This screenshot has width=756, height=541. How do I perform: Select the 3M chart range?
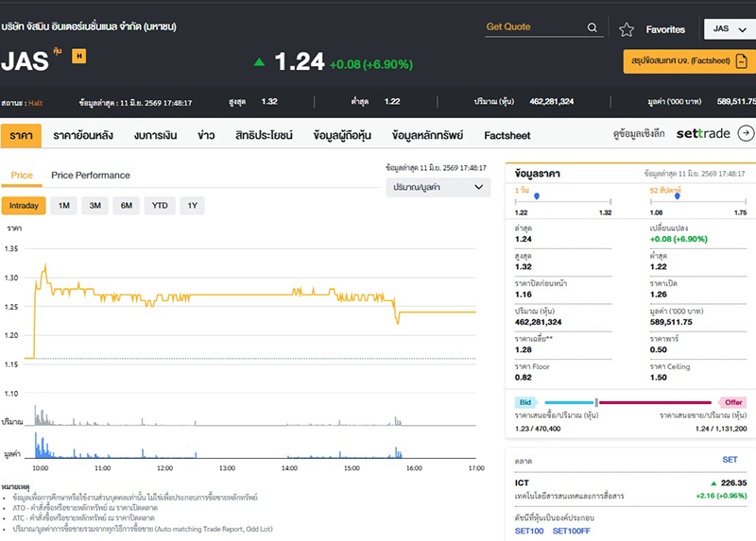[95, 206]
